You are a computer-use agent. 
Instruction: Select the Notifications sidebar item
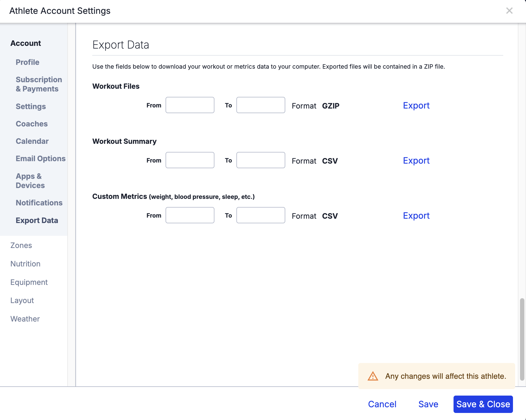(39, 203)
